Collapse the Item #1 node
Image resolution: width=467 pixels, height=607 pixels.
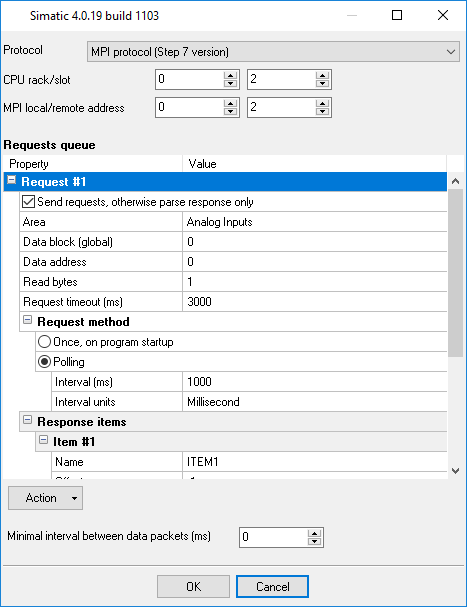coord(44,440)
